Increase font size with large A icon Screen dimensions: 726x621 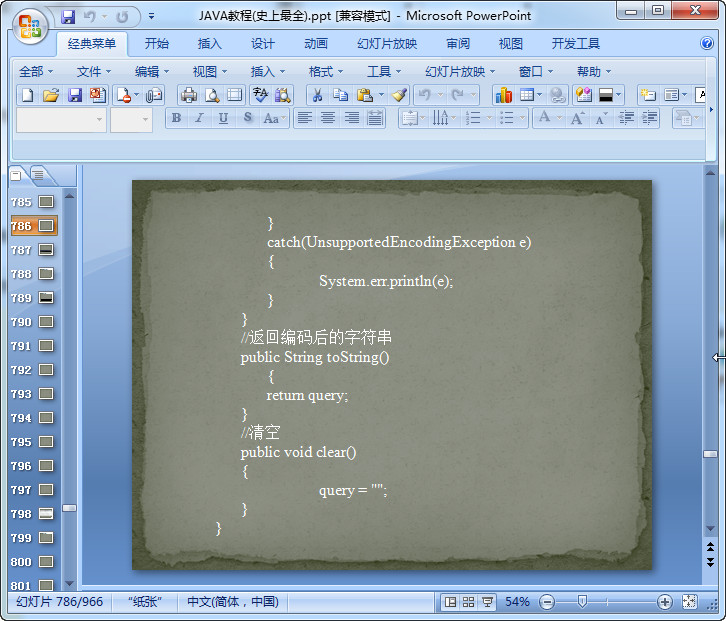577,118
